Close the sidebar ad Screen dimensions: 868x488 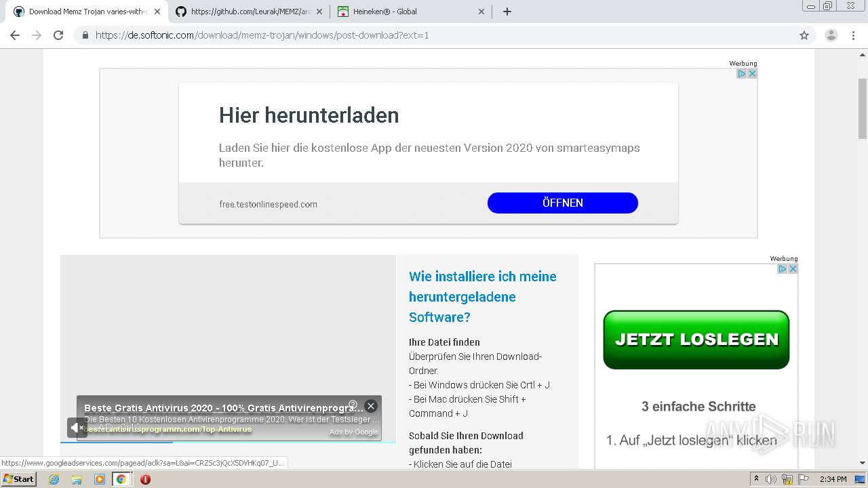[x=793, y=268]
